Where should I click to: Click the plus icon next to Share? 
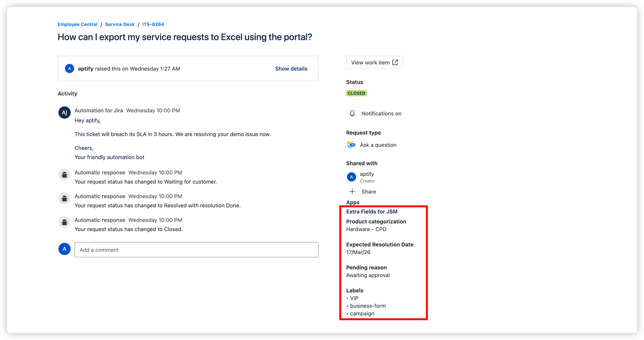tap(352, 192)
